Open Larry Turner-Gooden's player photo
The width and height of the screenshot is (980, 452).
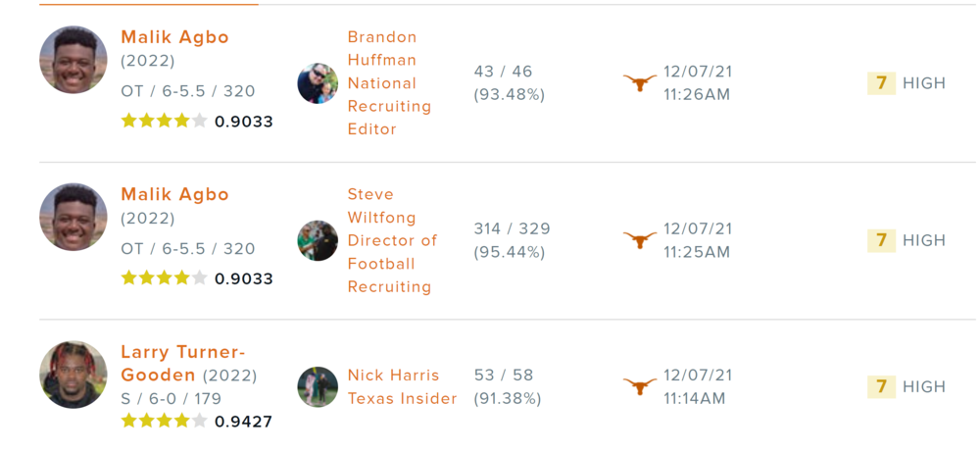[73, 375]
